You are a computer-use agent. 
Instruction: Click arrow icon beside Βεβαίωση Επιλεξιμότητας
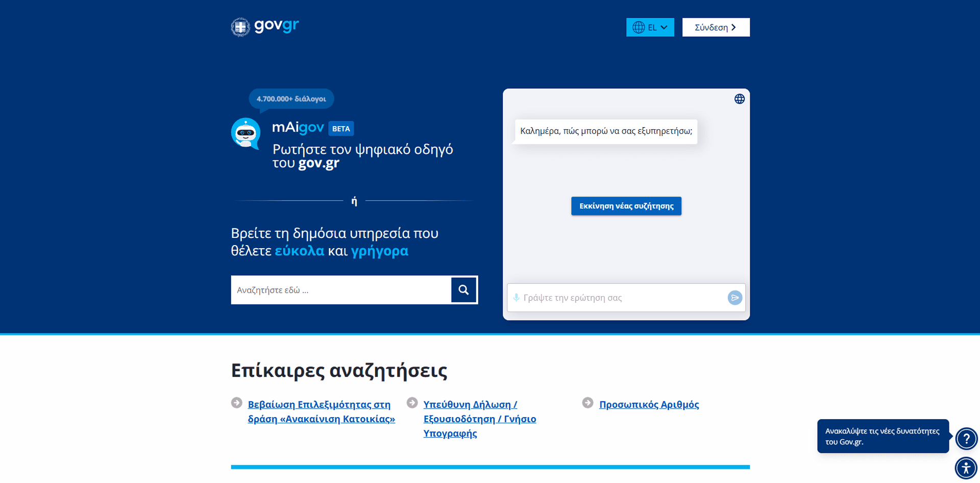(x=237, y=403)
